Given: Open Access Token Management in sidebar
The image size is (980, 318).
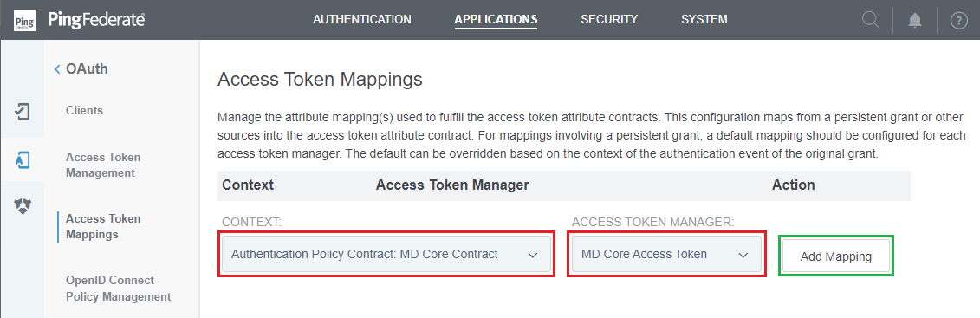Looking at the screenshot, I should pyautogui.click(x=103, y=165).
